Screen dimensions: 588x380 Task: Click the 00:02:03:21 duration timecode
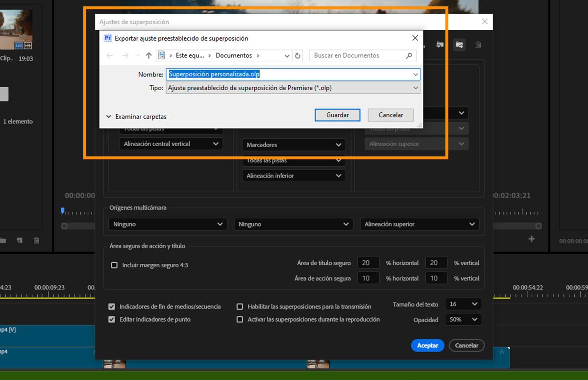coord(511,195)
